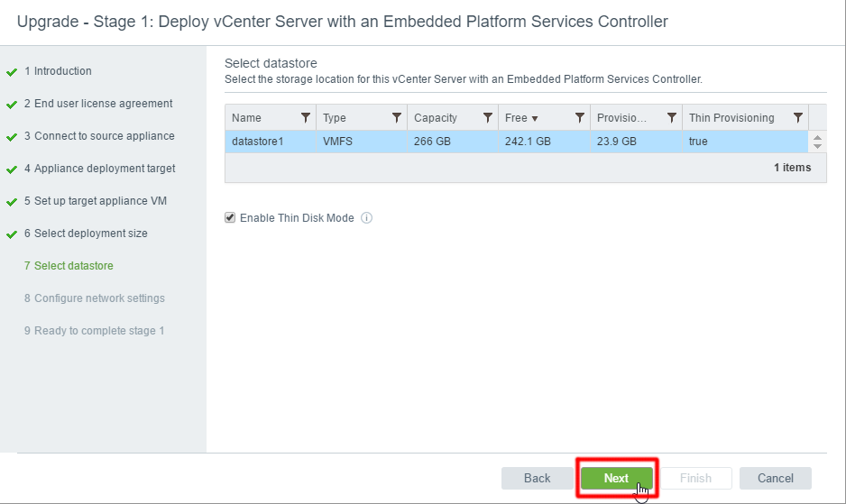Image resolution: width=846 pixels, height=504 pixels.
Task: Click the 23.9 GB provisioned cell
Action: (x=636, y=142)
